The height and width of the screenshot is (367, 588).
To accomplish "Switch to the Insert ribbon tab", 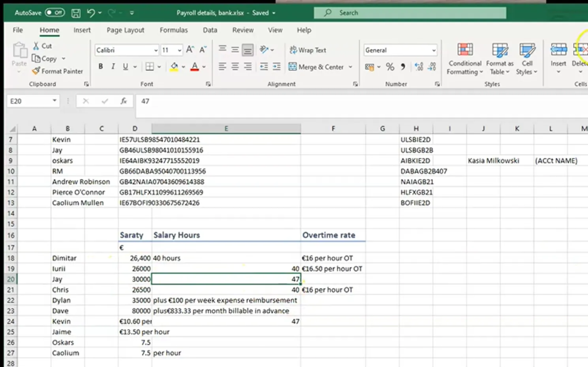I will tap(82, 30).
